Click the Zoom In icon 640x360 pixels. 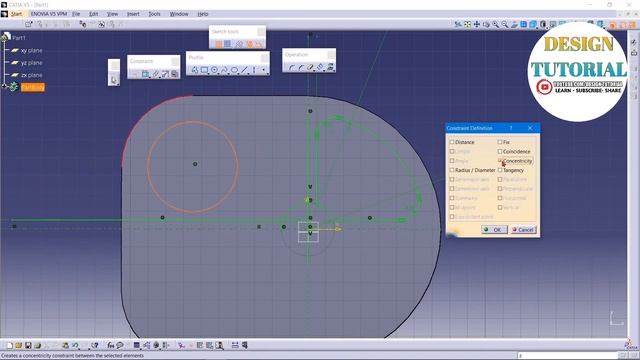tap(495, 24)
